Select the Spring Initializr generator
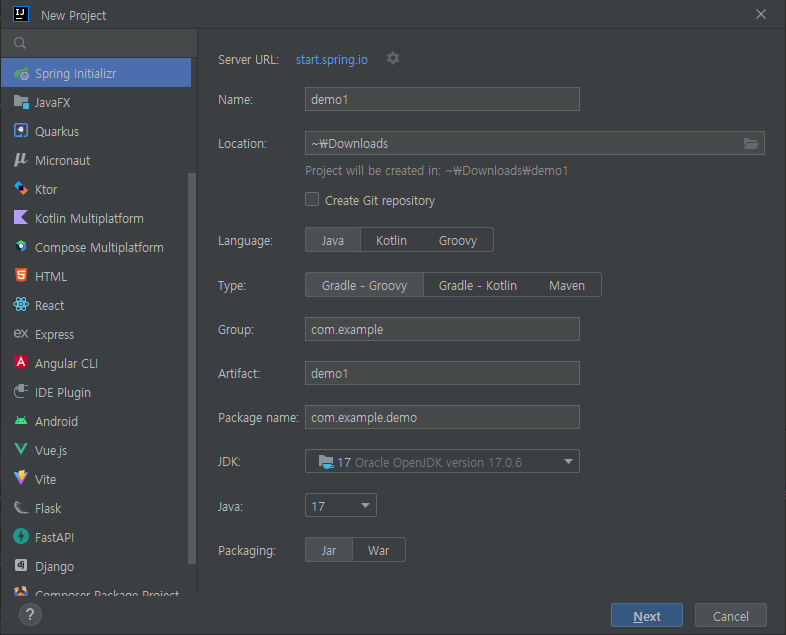Image resolution: width=786 pixels, height=635 pixels. coord(96,73)
